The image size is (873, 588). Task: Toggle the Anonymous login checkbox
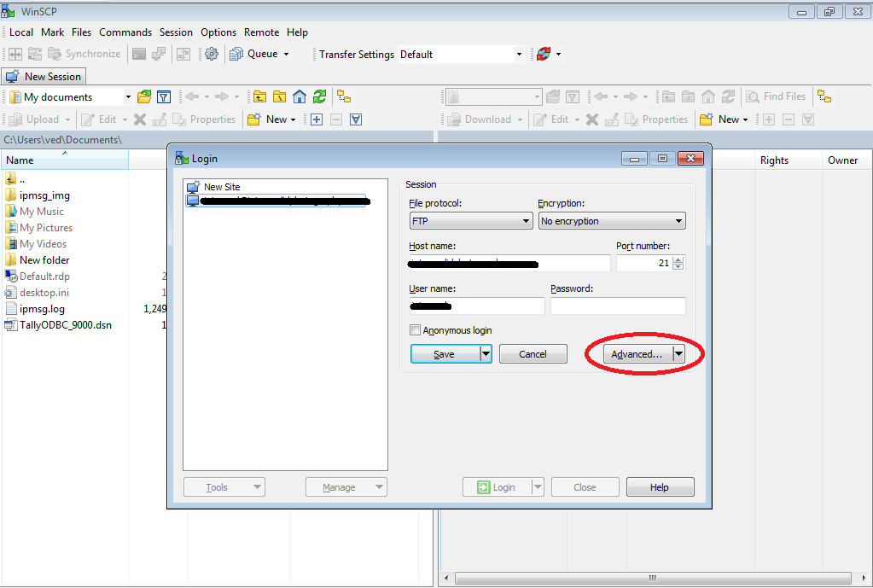(x=415, y=330)
